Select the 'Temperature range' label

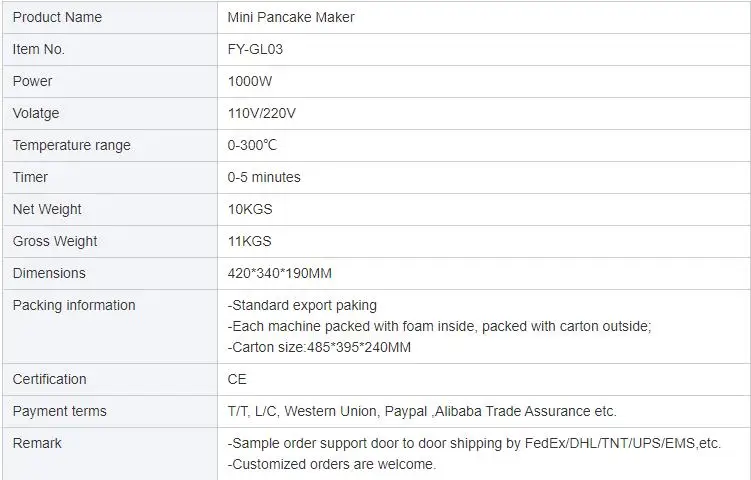point(71,145)
